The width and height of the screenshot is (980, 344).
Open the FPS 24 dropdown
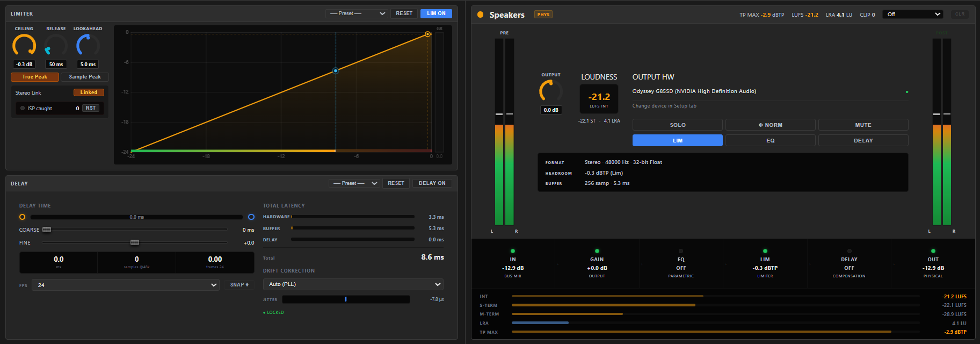(126, 285)
